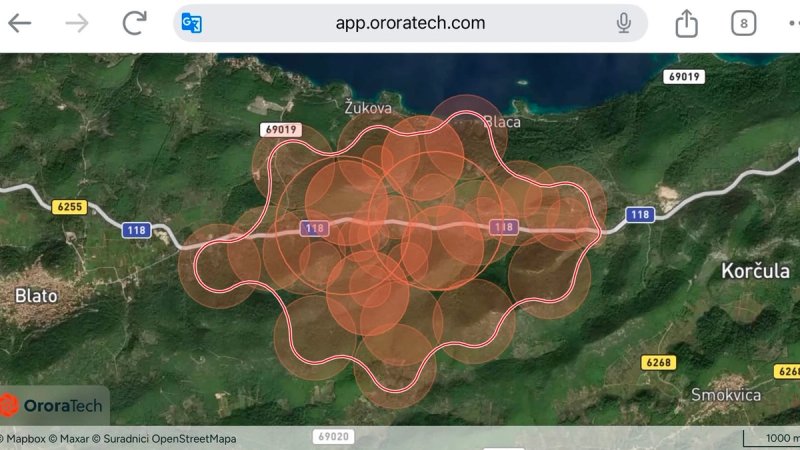Open the tab switcher showing 8 tabs
800x450 pixels.
[743, 23]
